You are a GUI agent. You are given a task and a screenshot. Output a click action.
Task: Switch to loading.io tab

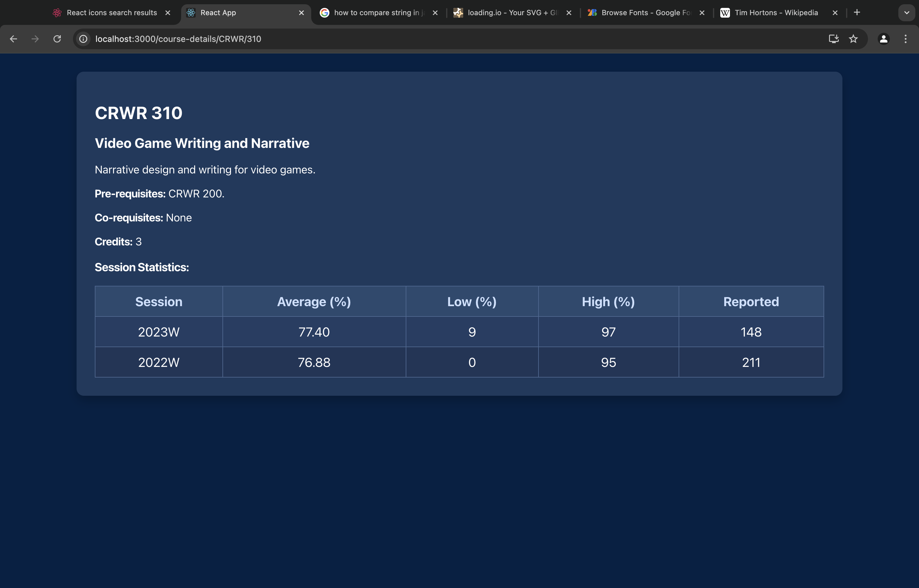pos(512,12)
